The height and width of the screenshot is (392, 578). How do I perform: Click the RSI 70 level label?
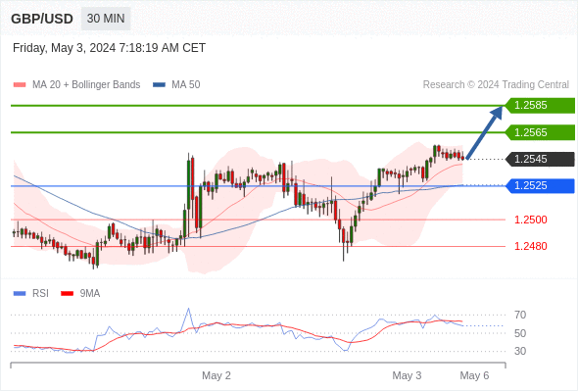click(x=520, y=315)
